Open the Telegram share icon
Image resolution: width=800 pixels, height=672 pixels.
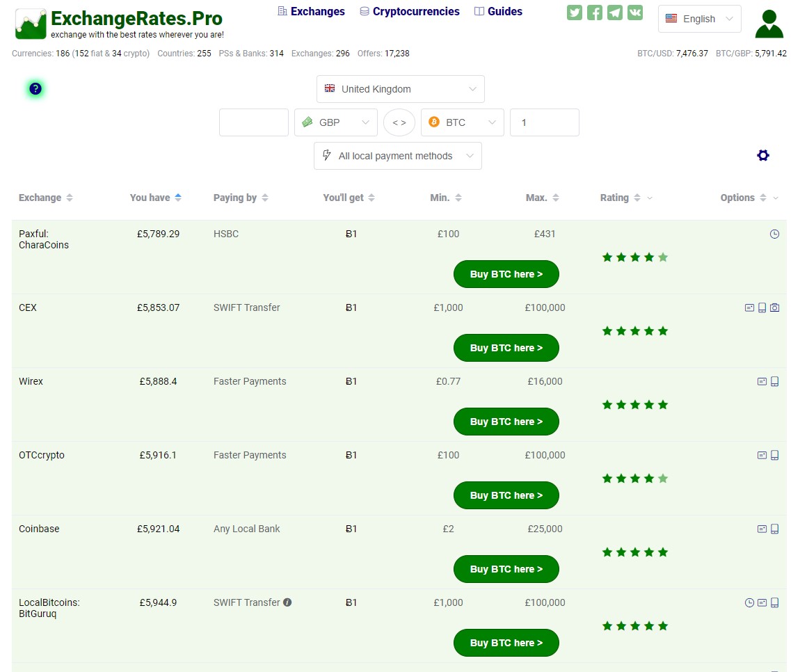point(615,13)
